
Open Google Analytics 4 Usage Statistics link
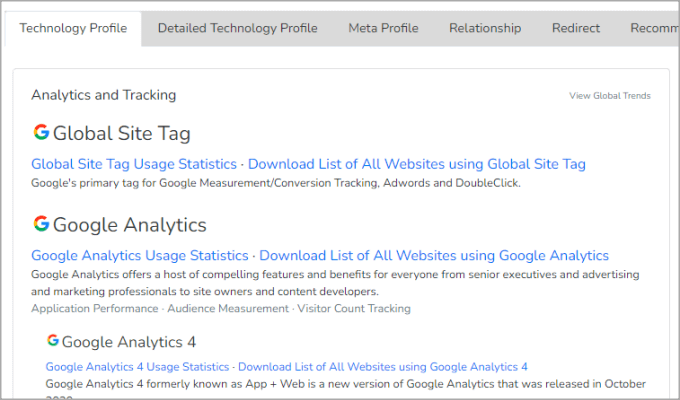(137, 367)
